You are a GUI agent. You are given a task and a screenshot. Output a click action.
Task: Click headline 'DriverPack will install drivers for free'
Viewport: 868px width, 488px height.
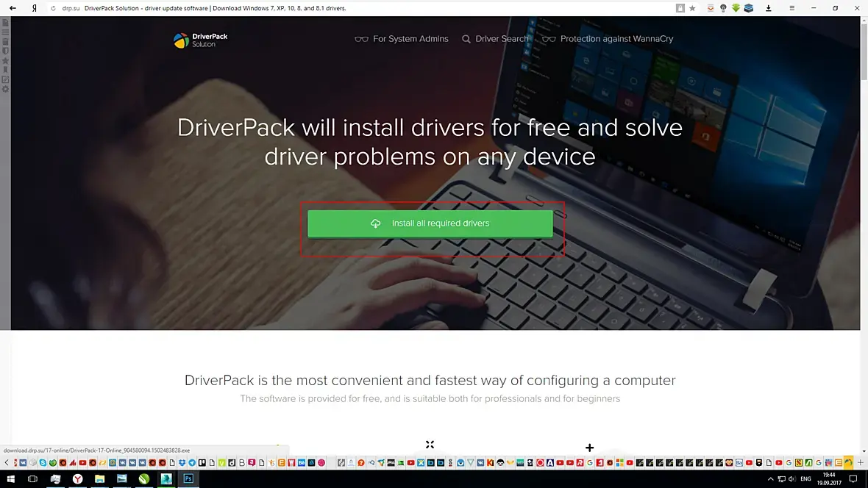pyautogui.click(x=430, y=142)
